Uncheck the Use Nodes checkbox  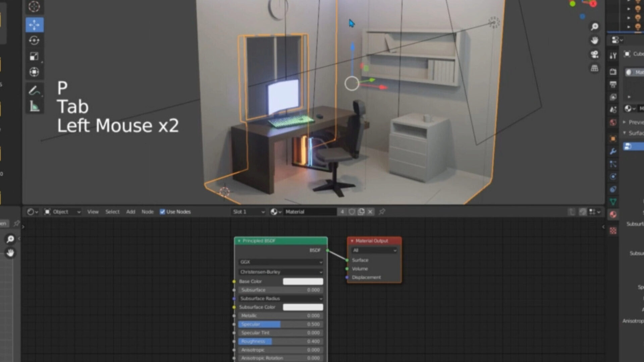(x=162, y=212)
